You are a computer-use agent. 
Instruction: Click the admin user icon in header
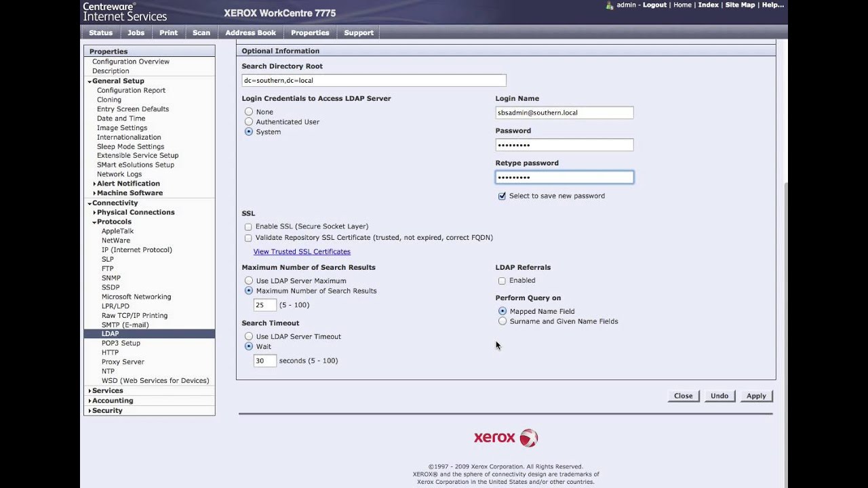point(610,5)
